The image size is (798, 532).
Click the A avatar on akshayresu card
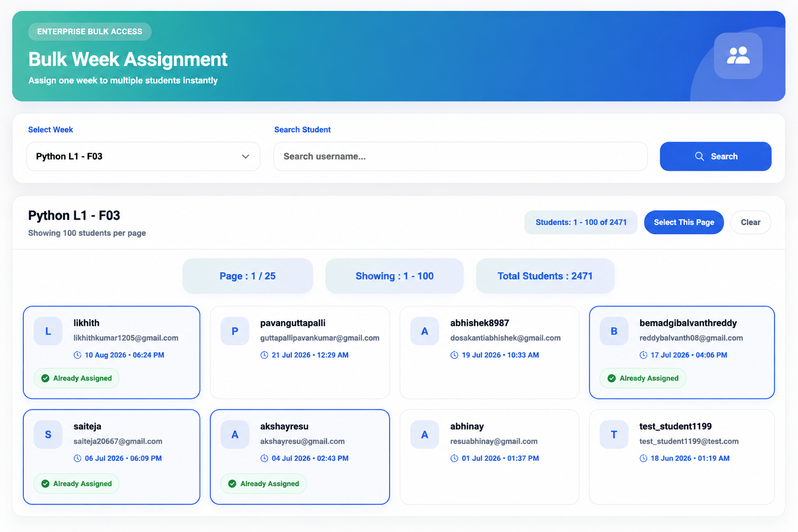pyautogui.click(x=235, y=434)
